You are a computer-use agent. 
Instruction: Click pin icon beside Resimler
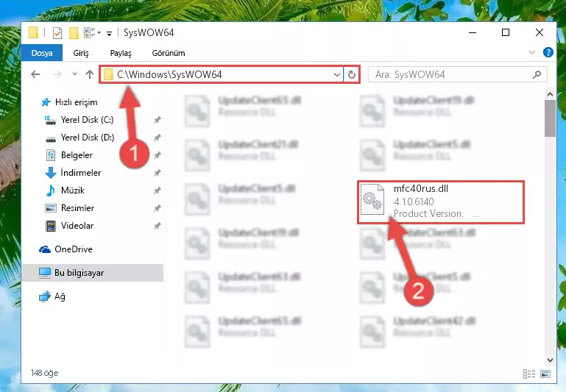(157, 208)
